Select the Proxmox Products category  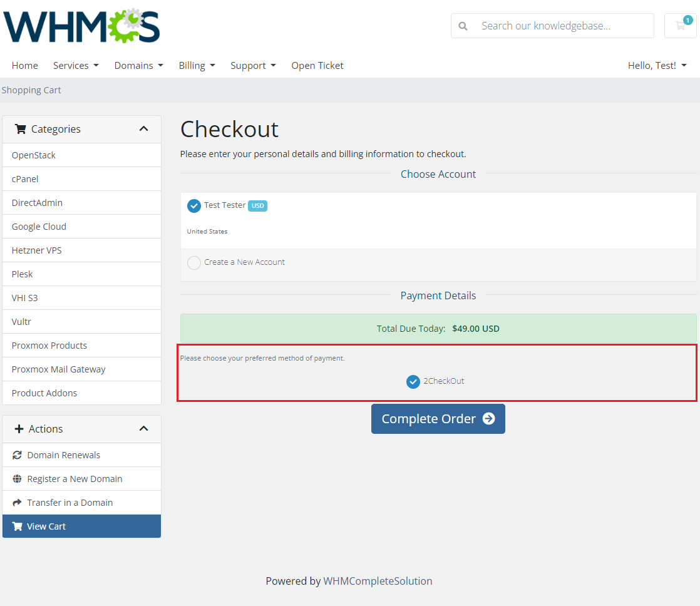coord(81,346)
